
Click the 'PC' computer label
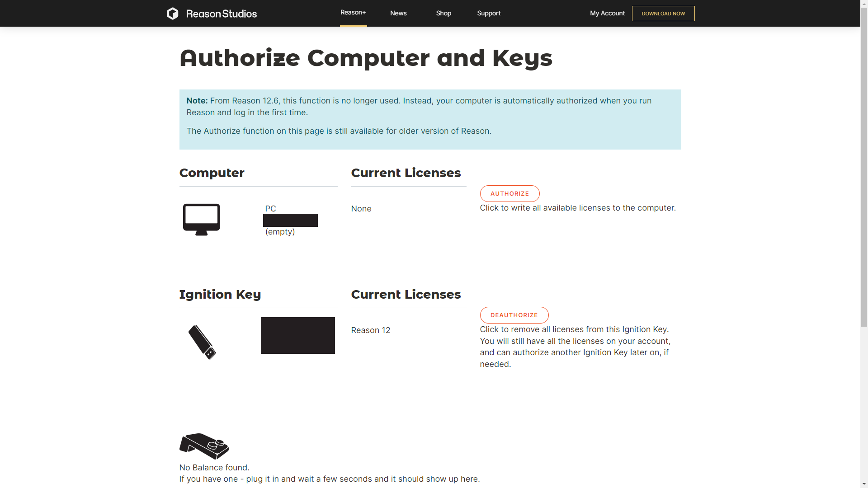pyautogui.click(x=270, y=209)
